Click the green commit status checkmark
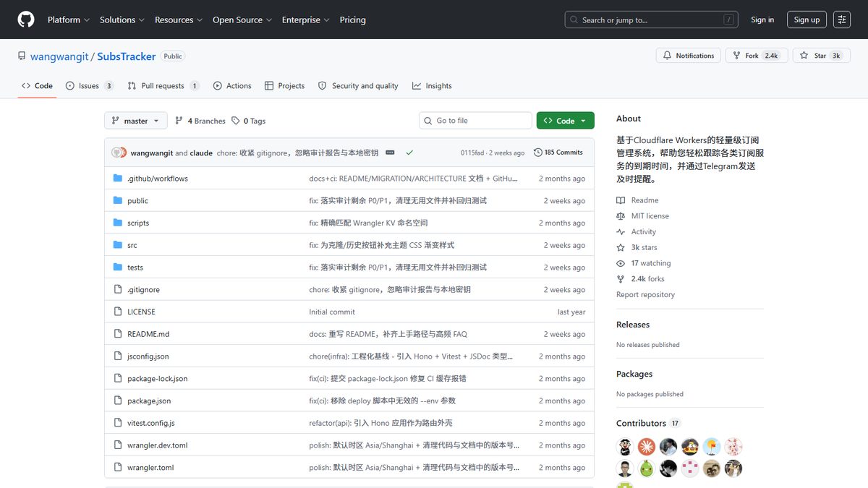 409,153
